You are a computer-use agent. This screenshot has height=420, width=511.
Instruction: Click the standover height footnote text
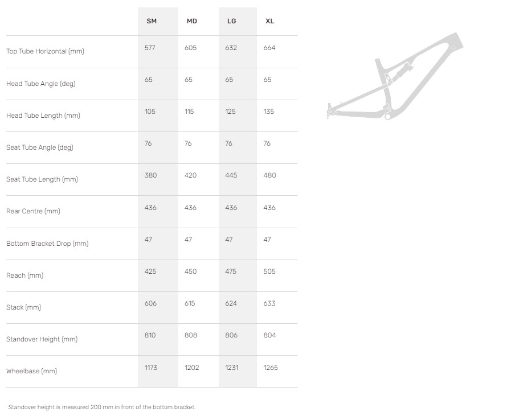pos(102,407)
